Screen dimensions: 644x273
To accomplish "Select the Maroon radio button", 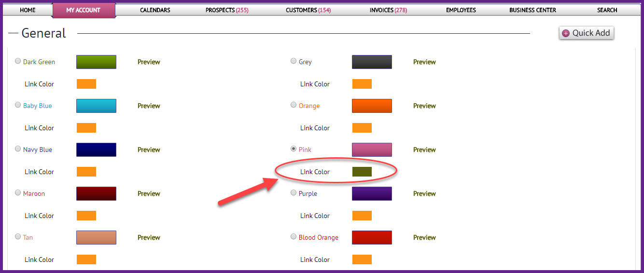I will pos(18,193).
